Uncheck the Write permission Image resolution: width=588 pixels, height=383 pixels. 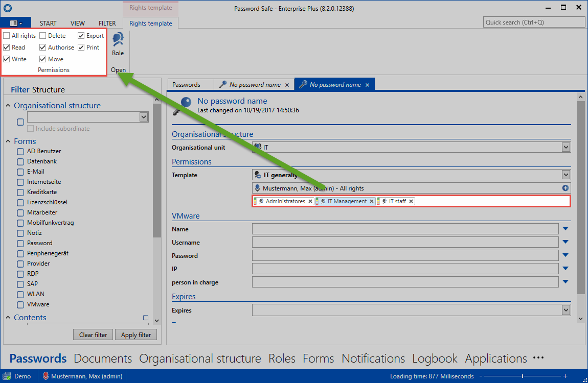click(6, 59)
